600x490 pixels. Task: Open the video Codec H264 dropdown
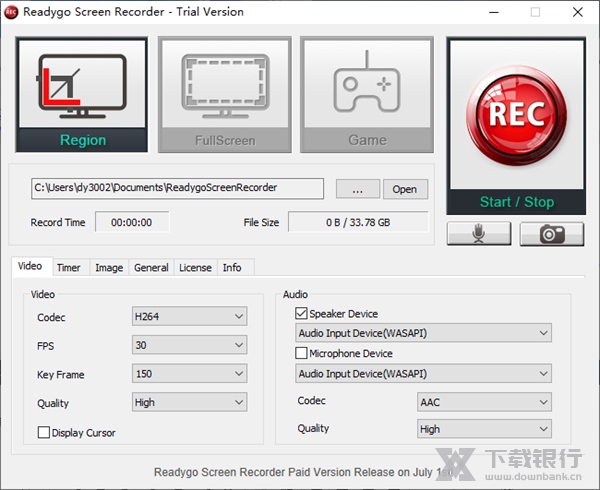(x=189, y=316)
